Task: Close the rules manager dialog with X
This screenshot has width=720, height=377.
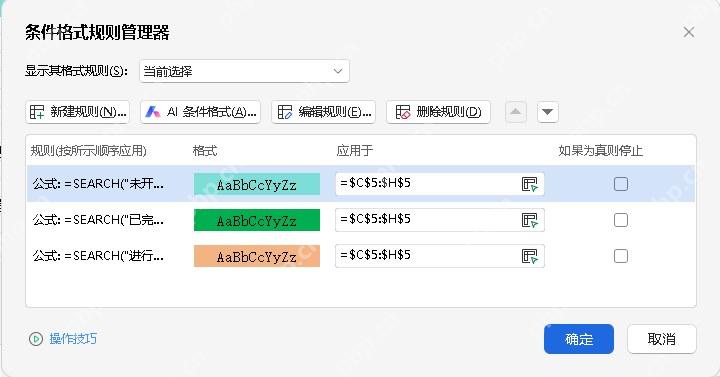Action: 689,32
